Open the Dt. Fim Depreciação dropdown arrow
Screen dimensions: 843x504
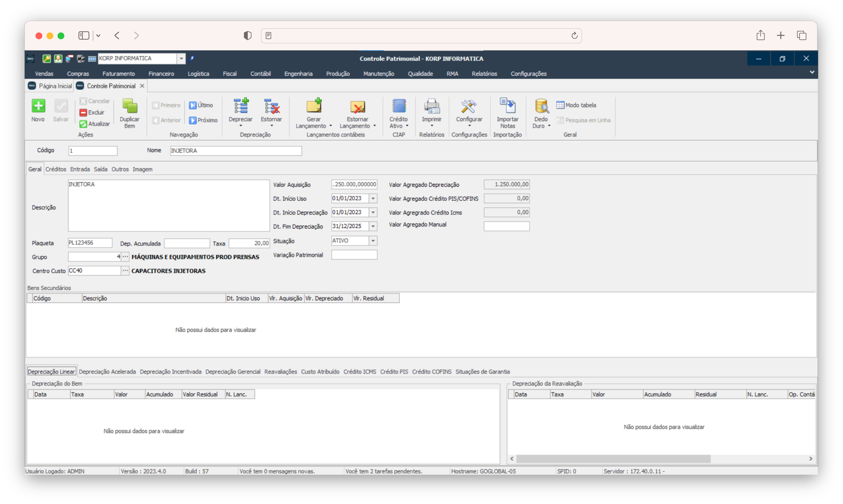[373, 226]
